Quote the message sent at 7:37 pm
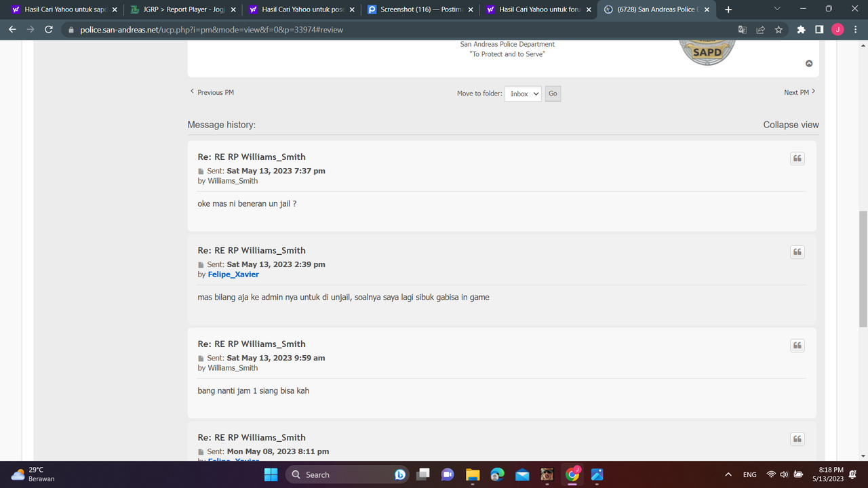 [797, 159]
